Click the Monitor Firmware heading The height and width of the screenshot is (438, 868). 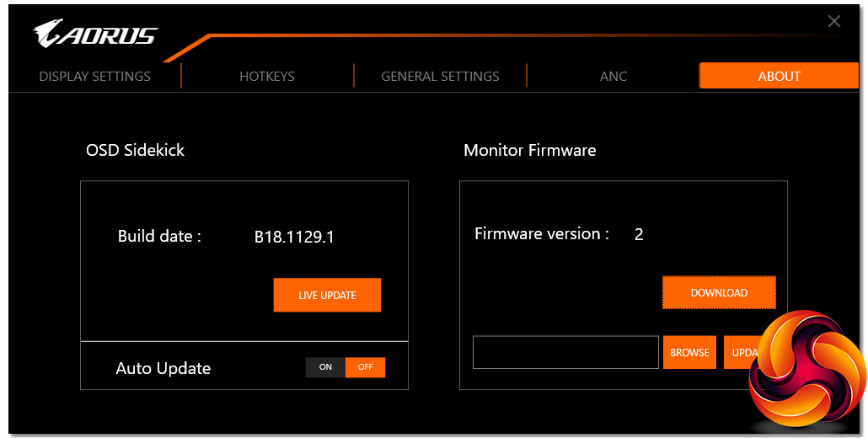[530, 151]
